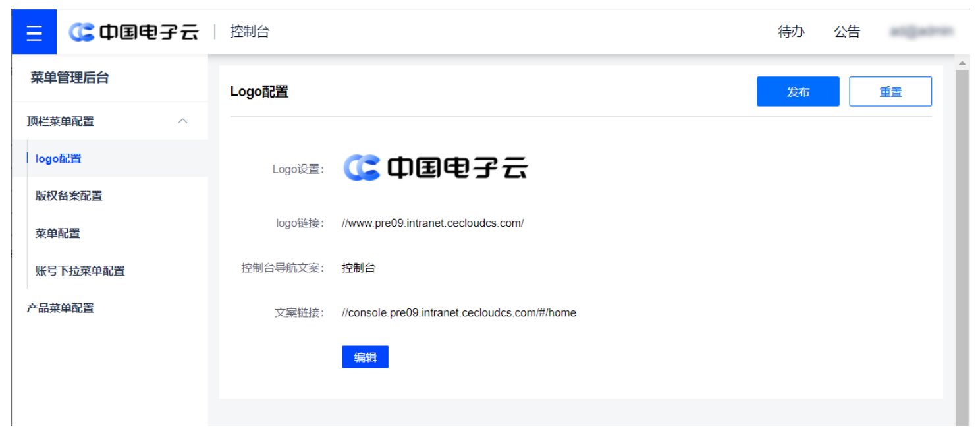Click the Logo配置 panel heading
980x439 pixels.
click(x=259, y=92)
